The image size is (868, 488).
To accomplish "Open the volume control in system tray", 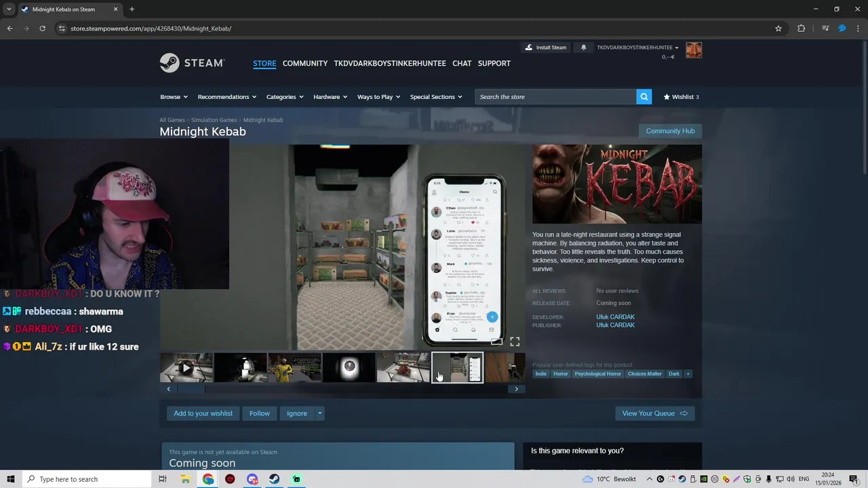I will click(x=791, y=479).
